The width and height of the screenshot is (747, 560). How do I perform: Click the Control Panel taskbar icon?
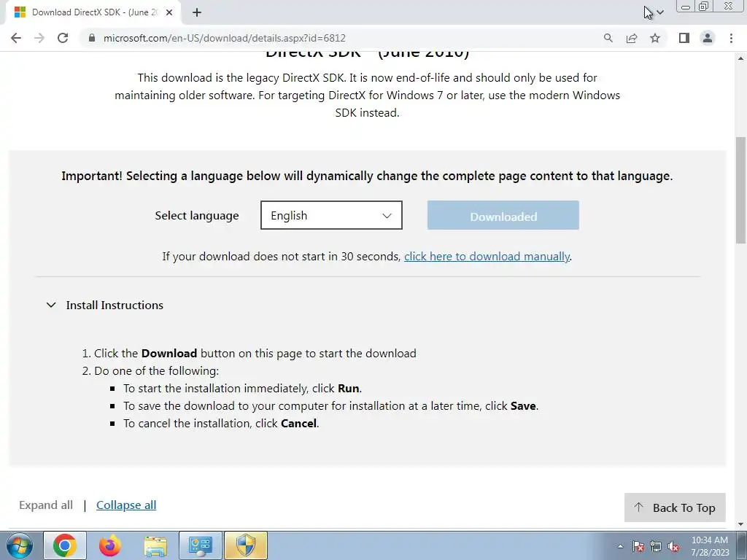click(x=200, y=545)
